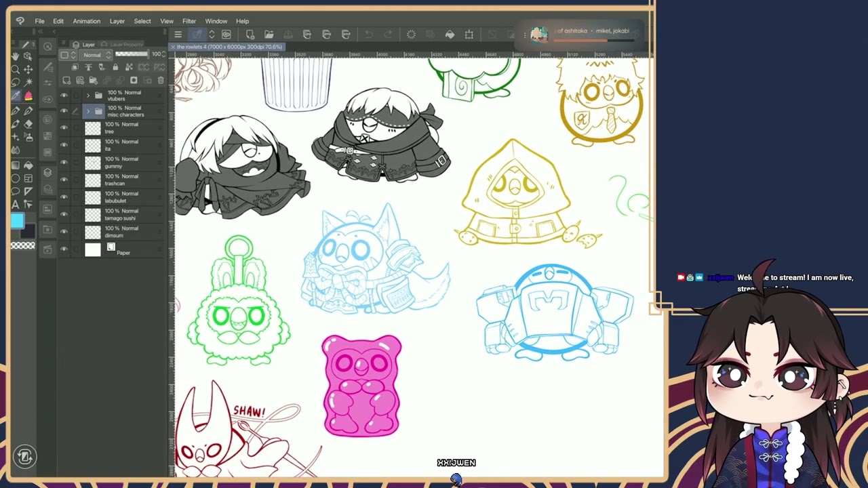Expand the vtubers layer folder
Image resolution: width=868 pixels, height=488 pixels.
pos(87,96)
